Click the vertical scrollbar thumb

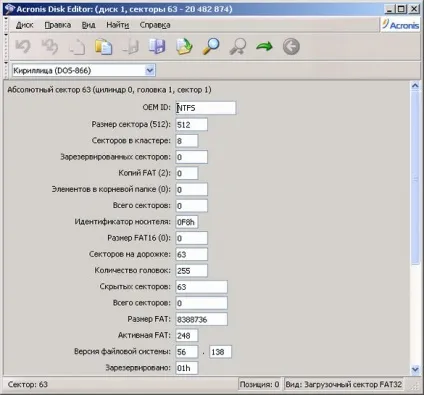[x=415, y=178]
